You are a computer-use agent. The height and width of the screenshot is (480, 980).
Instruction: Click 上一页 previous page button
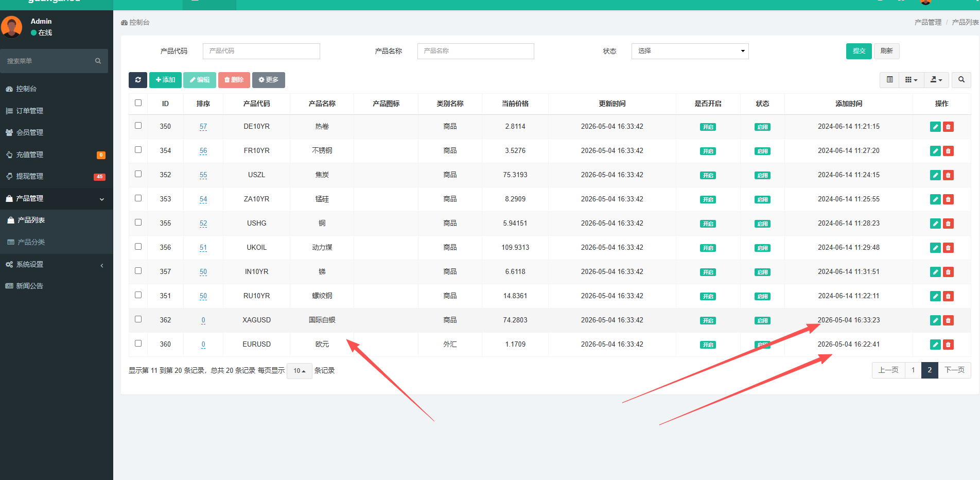(x=888, y=370)
